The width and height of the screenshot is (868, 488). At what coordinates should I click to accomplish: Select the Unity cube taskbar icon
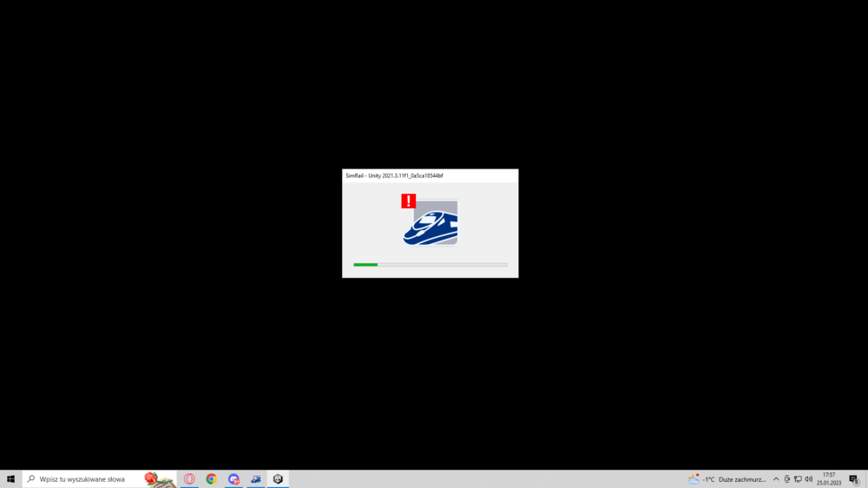[278, 479]
